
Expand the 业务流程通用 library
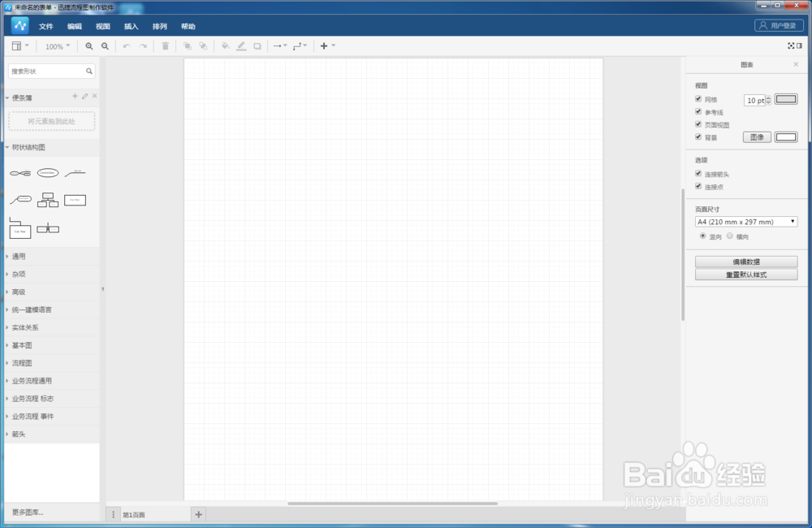(x=52, y=381)
